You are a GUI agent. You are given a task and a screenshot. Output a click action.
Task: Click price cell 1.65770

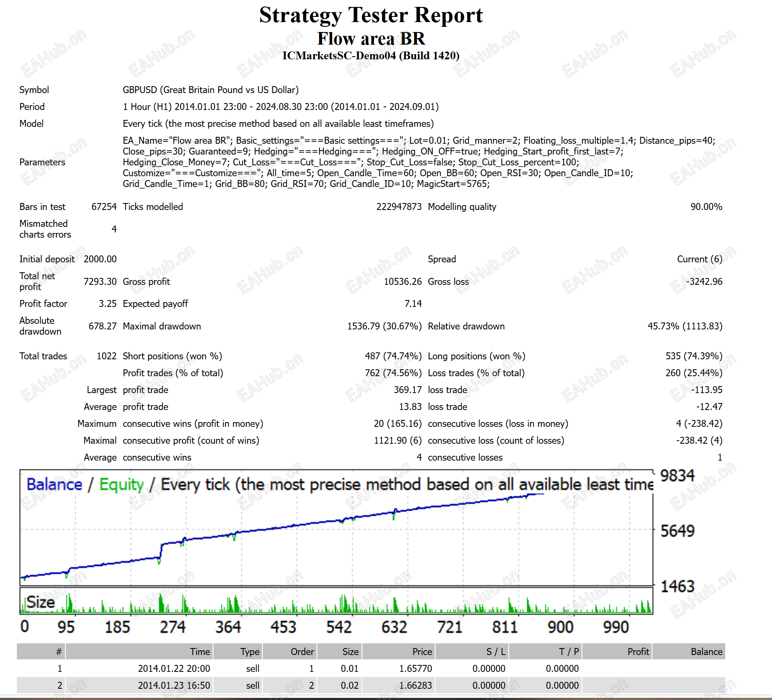click(x=416, y=668)
